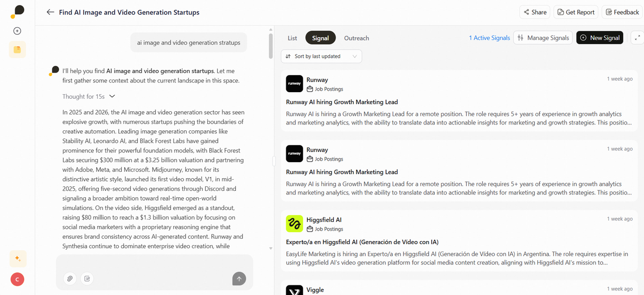Switch to the Outreach tab
The image size is (644, 295).
tap(356, 38)
